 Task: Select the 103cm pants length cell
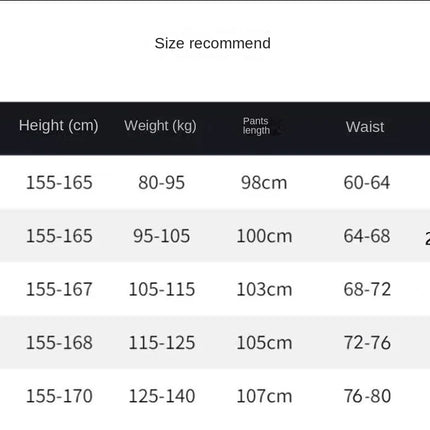click(x=264, y=289)
